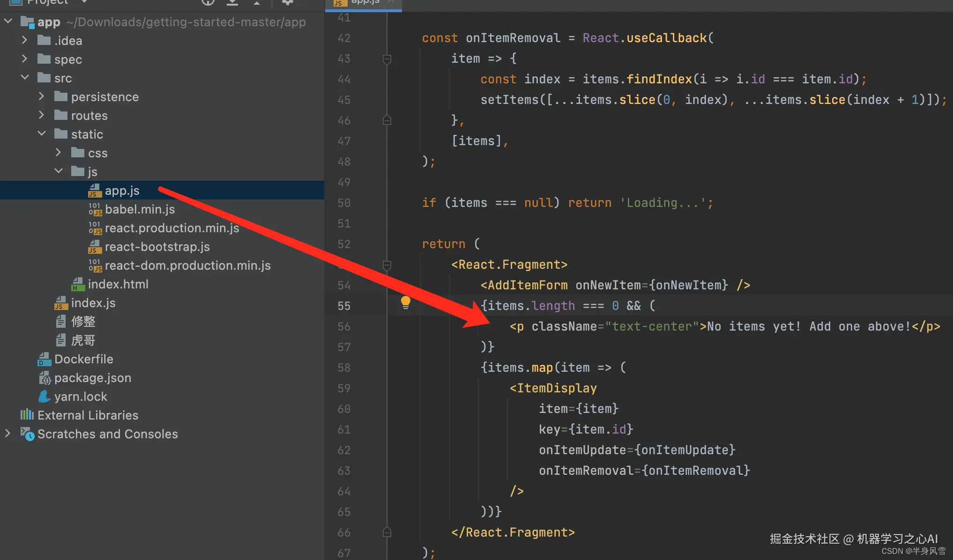Click the 修整 file icon
This screenshot has height=560, width=953.
(61, 322)
